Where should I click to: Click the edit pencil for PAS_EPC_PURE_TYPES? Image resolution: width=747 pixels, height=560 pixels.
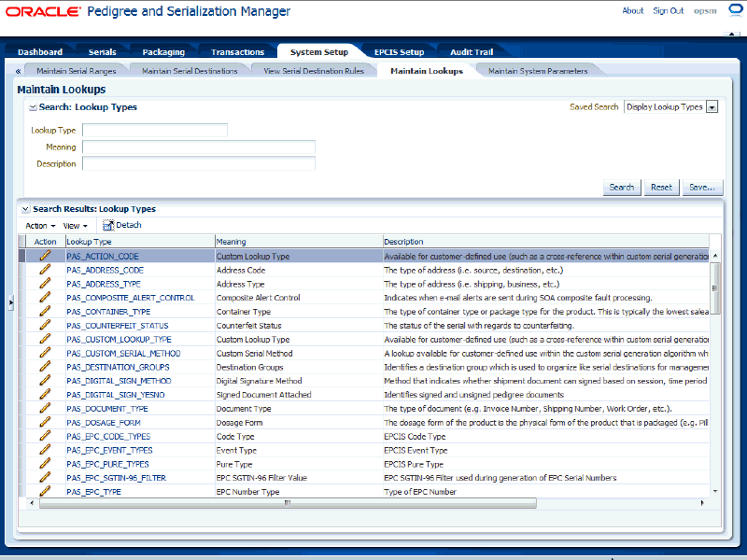(45, 463)
